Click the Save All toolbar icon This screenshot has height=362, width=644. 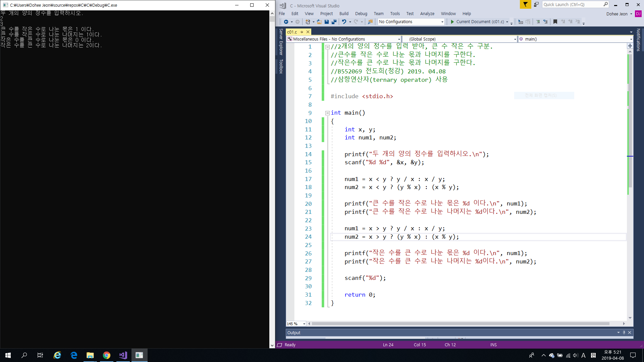point(334,22)
